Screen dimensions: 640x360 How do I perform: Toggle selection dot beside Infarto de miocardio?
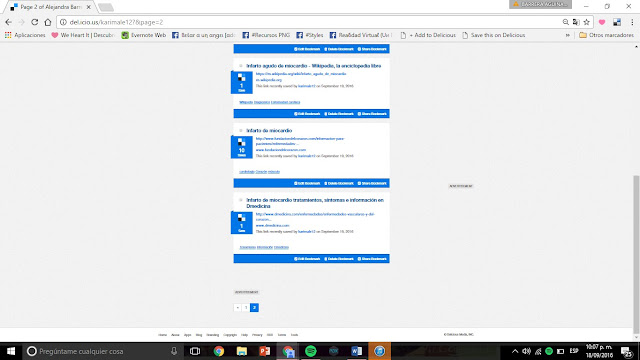[241, 131]
